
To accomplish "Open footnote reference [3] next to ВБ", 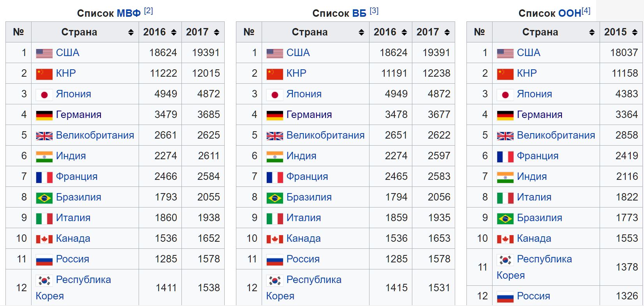I will 374,11.
